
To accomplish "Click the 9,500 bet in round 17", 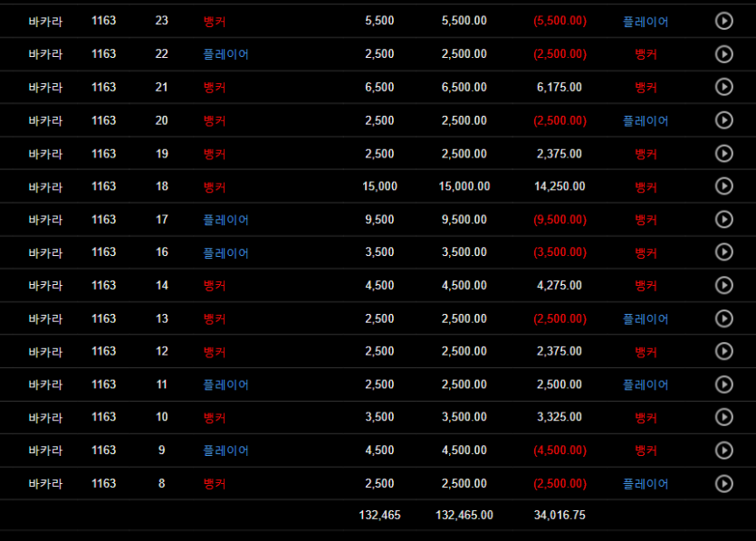I will coord(379,220).
